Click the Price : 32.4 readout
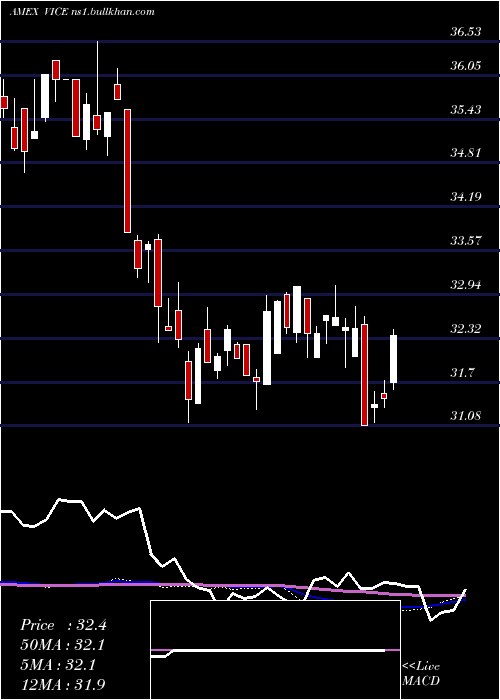The image size is (500, 700). click(x=63, y=625)
